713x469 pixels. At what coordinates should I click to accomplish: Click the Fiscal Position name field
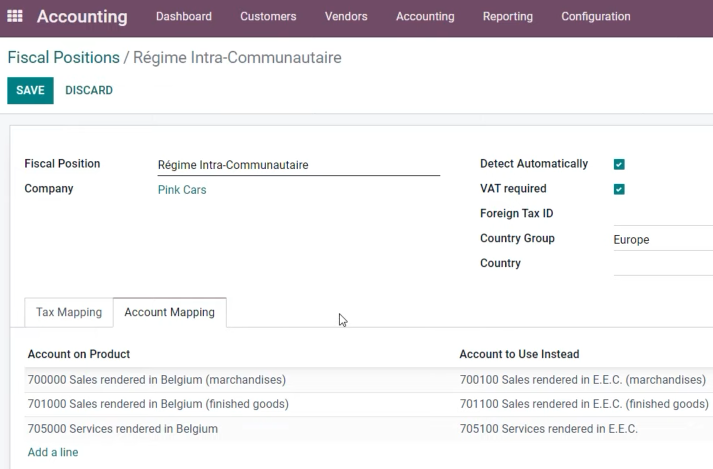click(299, 165)
